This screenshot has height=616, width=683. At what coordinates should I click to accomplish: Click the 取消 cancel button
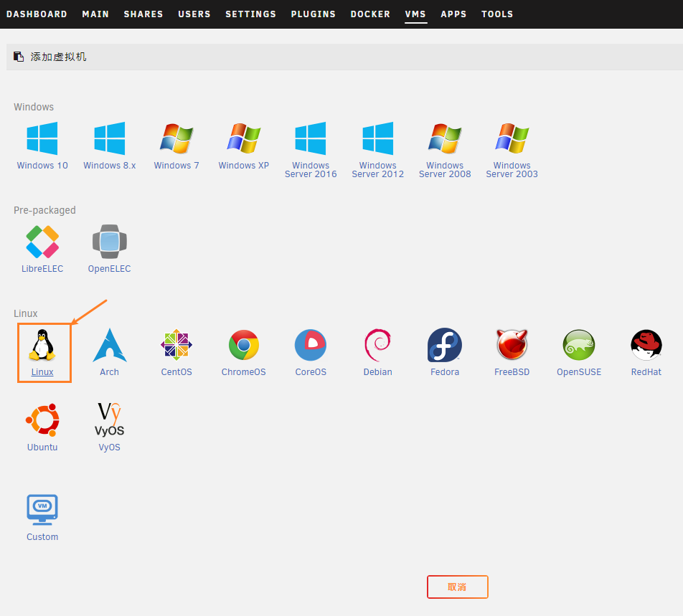click(x=458, y=587)
